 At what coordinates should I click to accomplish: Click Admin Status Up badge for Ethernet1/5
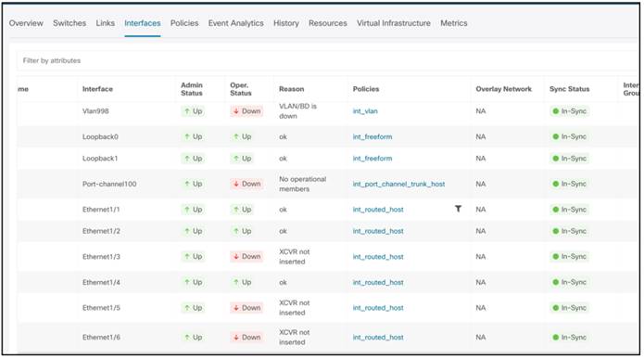(x=193, y=308)
